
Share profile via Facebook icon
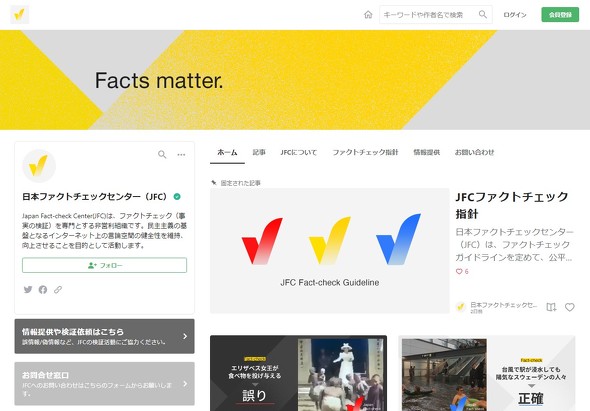[43, 289]
